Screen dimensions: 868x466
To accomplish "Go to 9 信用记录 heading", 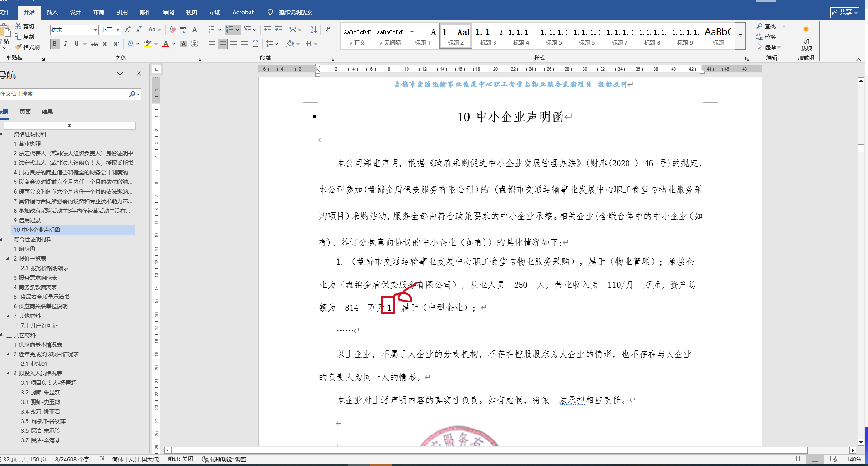I will 27,220.
